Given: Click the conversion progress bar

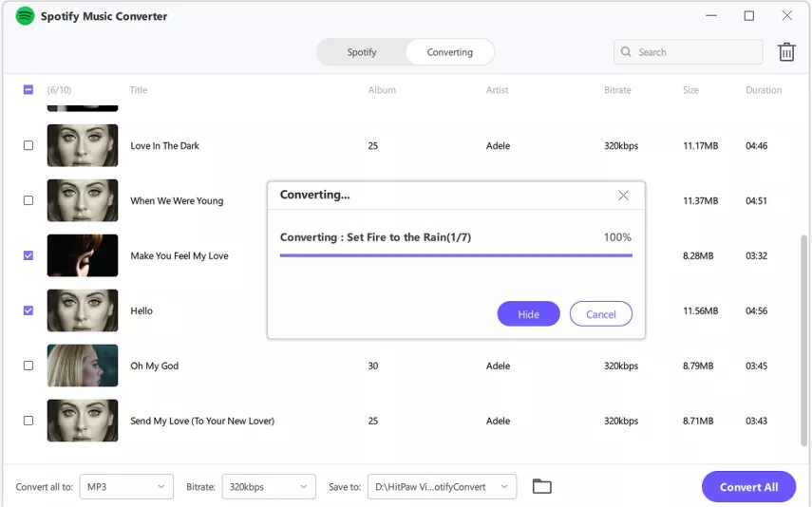Looking at the screenshot, I should click(x=456, y=255).
